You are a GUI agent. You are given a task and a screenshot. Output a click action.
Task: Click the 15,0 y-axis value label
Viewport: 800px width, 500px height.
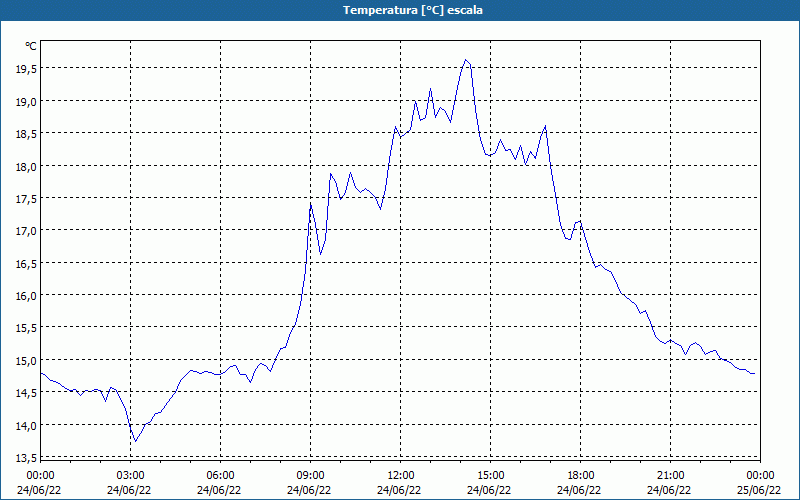pos(26,361)
